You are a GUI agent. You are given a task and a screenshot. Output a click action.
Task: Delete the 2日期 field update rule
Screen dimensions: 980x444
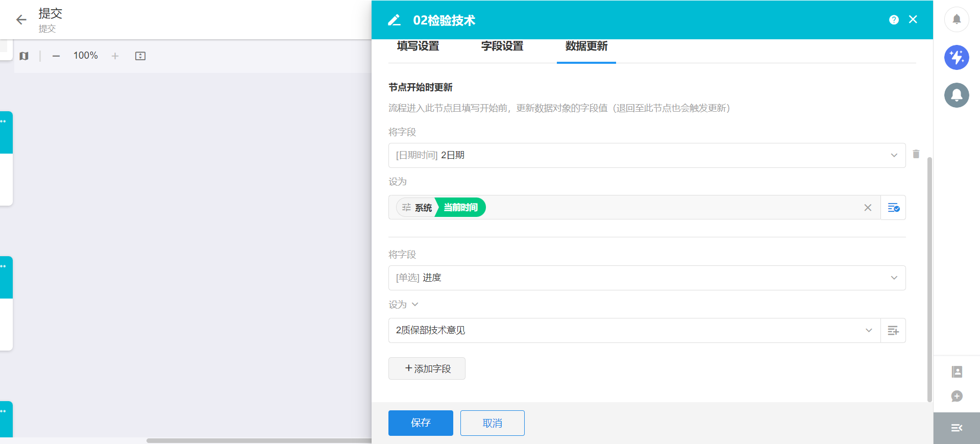916,154
